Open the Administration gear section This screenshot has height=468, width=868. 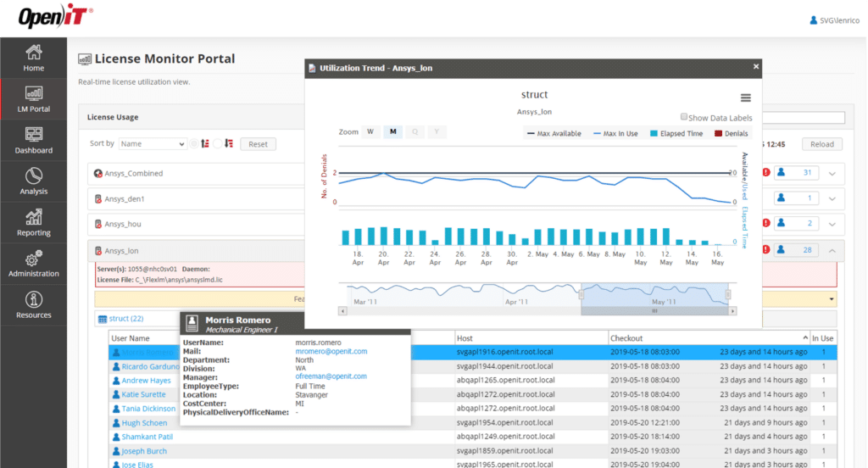point(34,263)
